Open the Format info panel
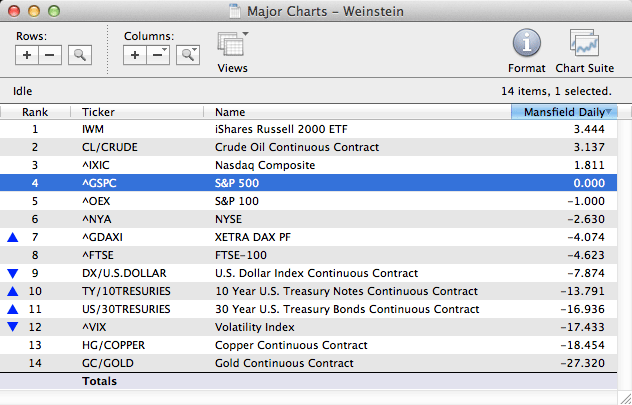The width and height of the screenshot is (632, 405). tap(526, 50)
